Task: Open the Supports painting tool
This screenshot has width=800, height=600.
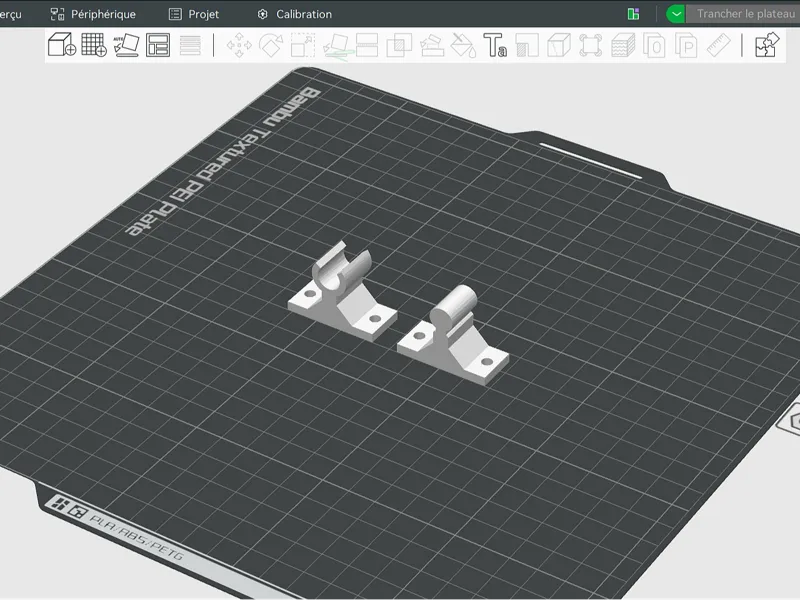Action: pyautogui.click(x=432, y=45)
